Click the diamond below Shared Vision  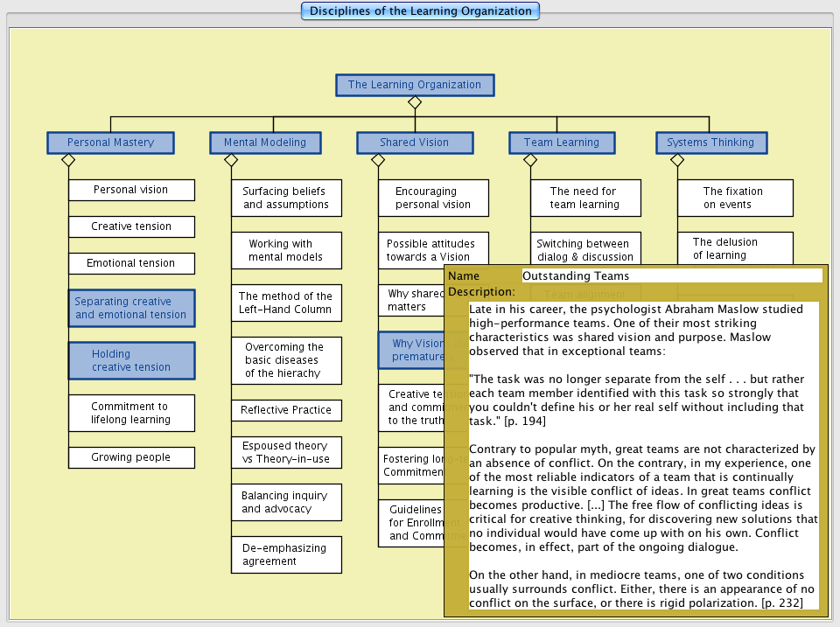click(378, 160)
